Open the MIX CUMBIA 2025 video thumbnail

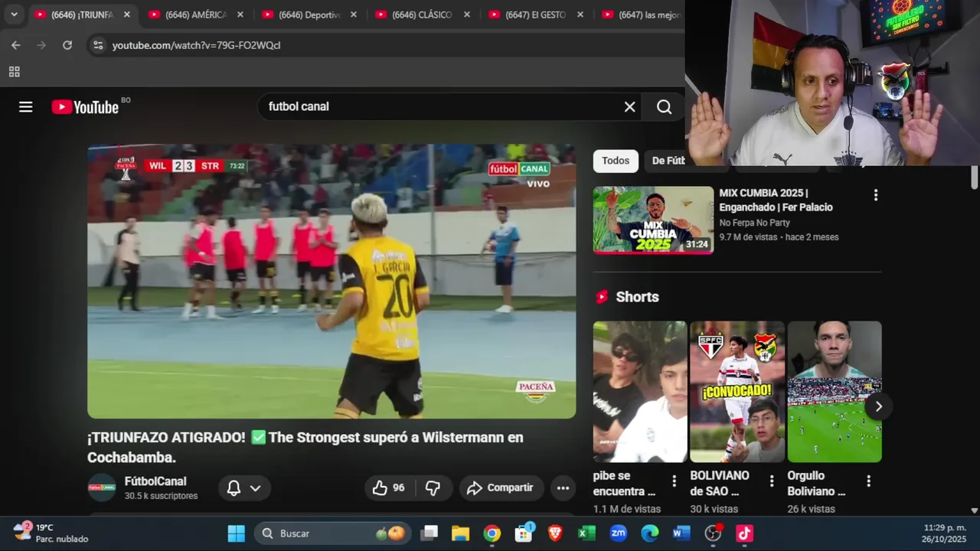pos(653,220)
